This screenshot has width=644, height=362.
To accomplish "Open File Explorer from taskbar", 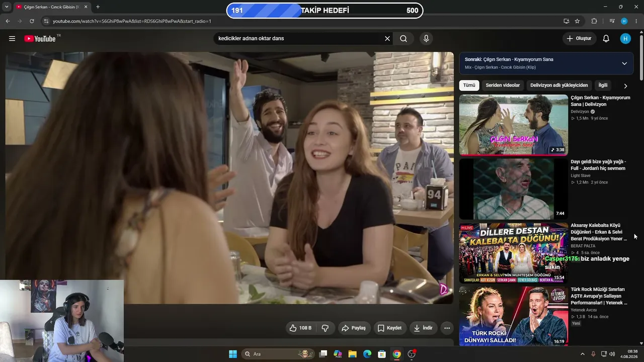I will (x=353, y=354).
